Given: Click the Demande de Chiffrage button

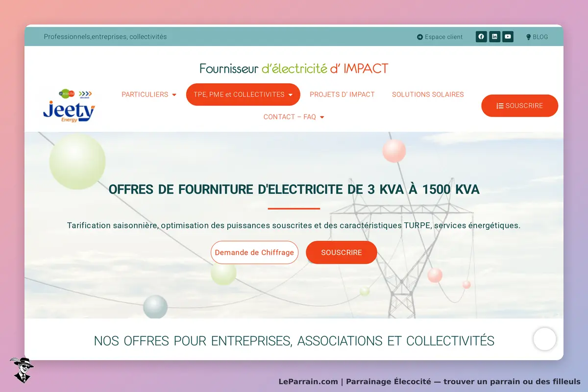Looking at the screenshot, I should click(254, 253).
